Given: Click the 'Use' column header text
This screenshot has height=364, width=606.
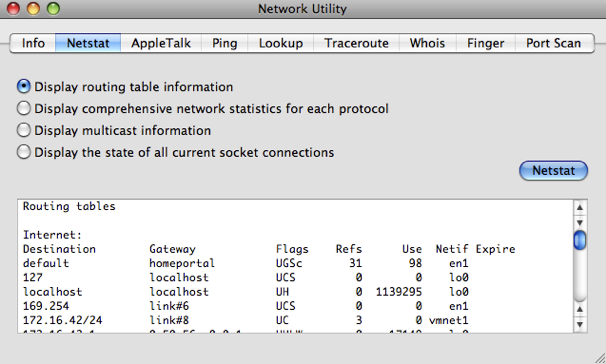Looking at the screenshot, I should 412,249.
